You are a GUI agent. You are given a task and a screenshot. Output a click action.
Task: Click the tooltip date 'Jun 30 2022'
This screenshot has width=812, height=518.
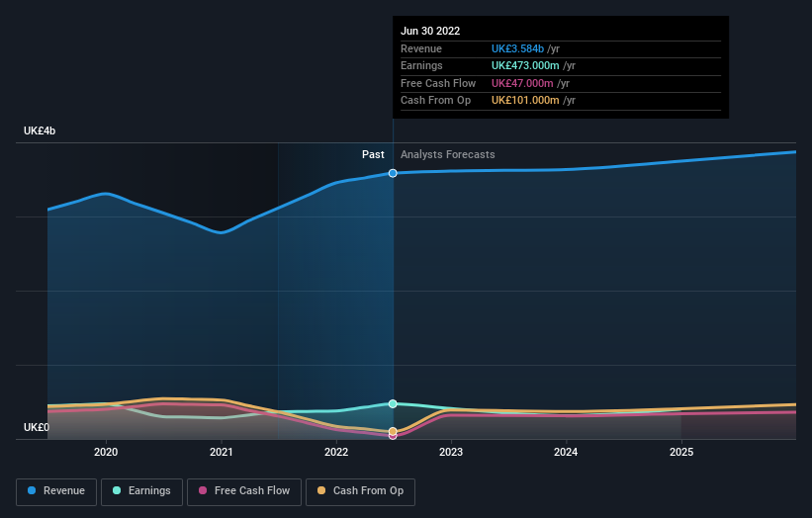tap(430, 31)
